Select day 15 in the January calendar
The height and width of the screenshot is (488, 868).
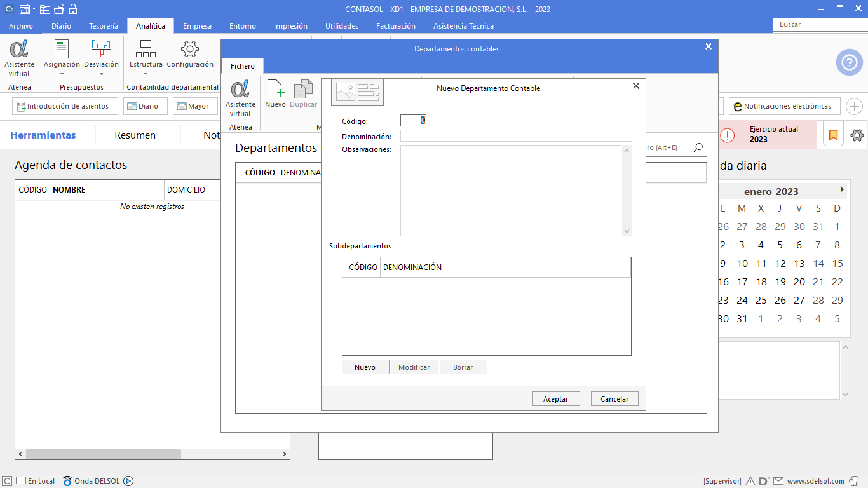837,263
